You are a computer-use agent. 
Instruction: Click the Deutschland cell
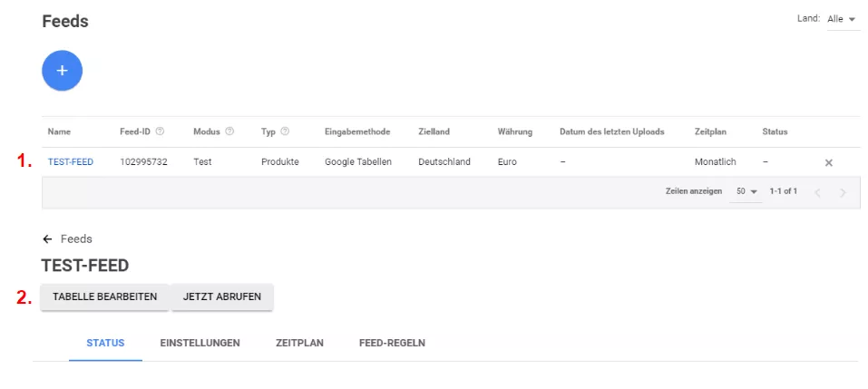point(444,162)
